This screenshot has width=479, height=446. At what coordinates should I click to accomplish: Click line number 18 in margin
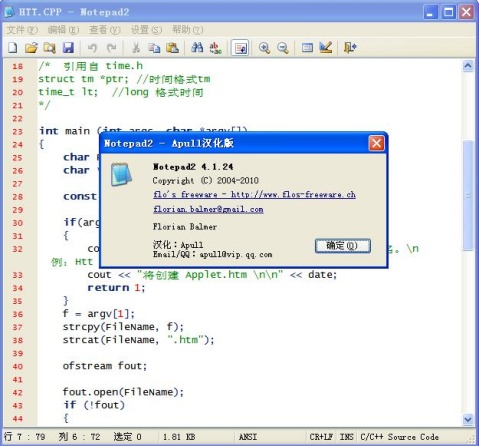click(x=18, y=66)
